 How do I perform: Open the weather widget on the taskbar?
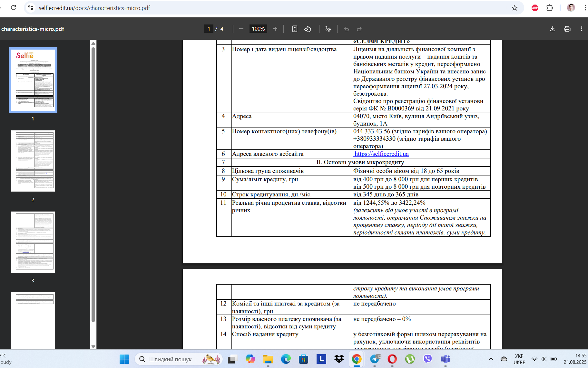click(6, 359)
